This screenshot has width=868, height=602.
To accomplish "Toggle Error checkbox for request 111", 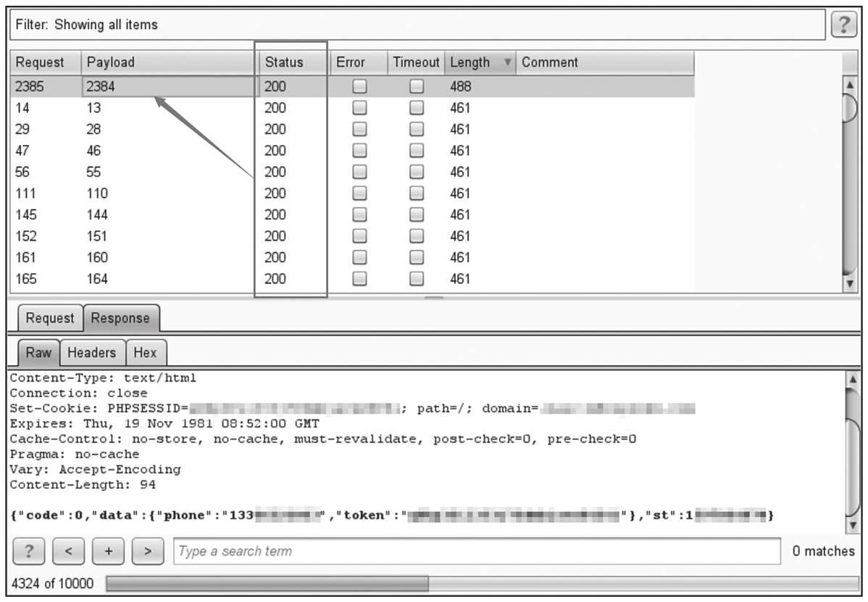I will [x=359, y=194].
